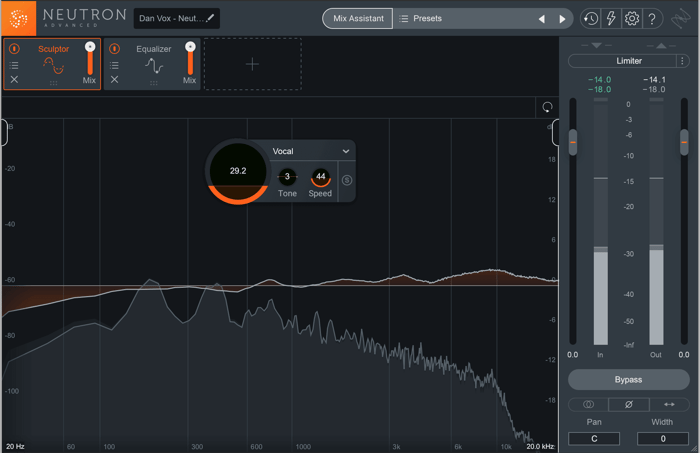Open the Mix Assistant

pyautogui.click(x=358, y=18)
